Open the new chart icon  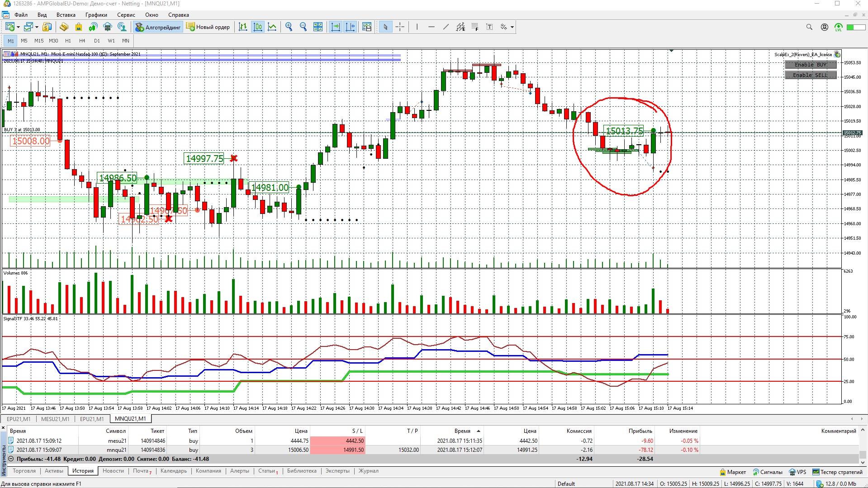(x=9, y=27)
